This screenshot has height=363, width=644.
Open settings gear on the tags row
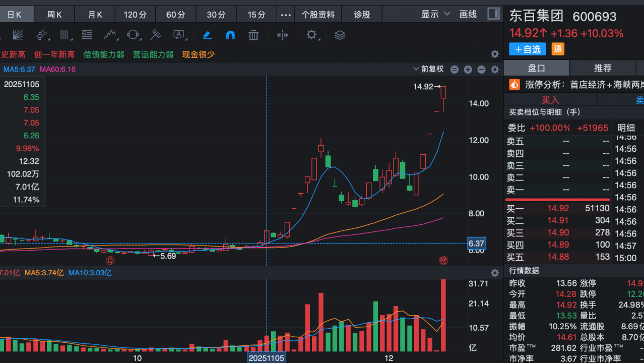click(x=495, y=54)
